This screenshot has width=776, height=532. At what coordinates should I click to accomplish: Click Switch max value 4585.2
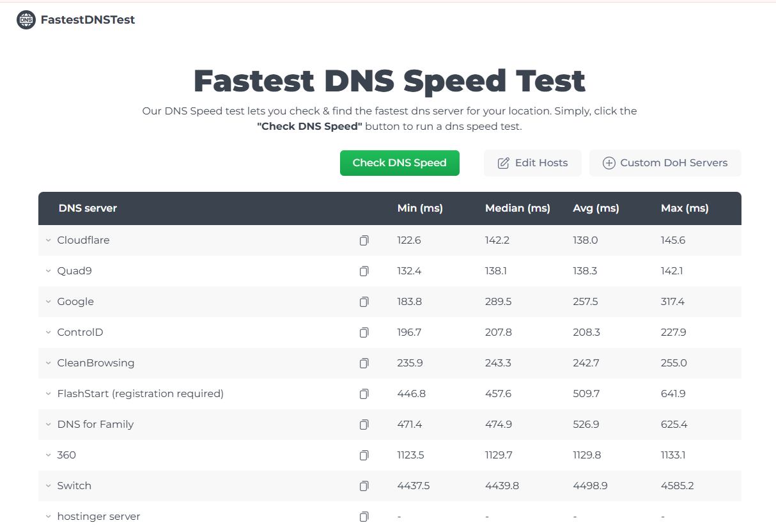[x=678, y=486]
